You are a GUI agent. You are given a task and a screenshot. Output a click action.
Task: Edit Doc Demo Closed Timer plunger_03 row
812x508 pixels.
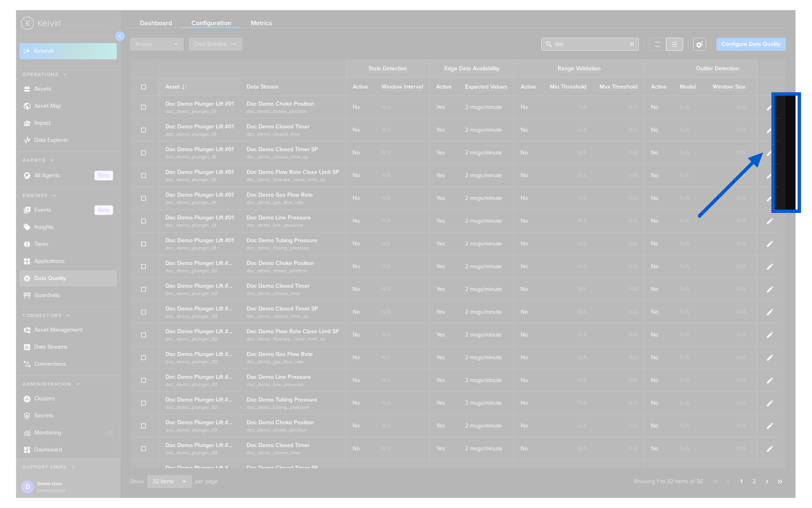[770, 449]
